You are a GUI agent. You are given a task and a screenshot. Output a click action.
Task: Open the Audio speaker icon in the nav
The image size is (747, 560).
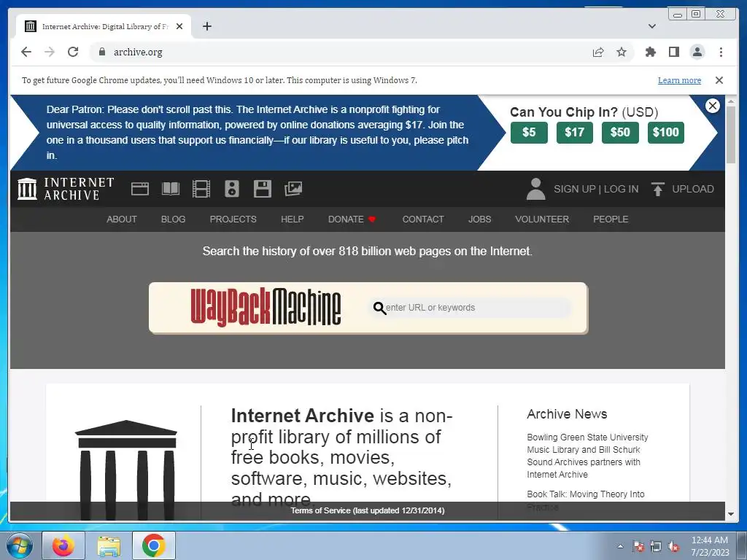click(x=231, y=189)
